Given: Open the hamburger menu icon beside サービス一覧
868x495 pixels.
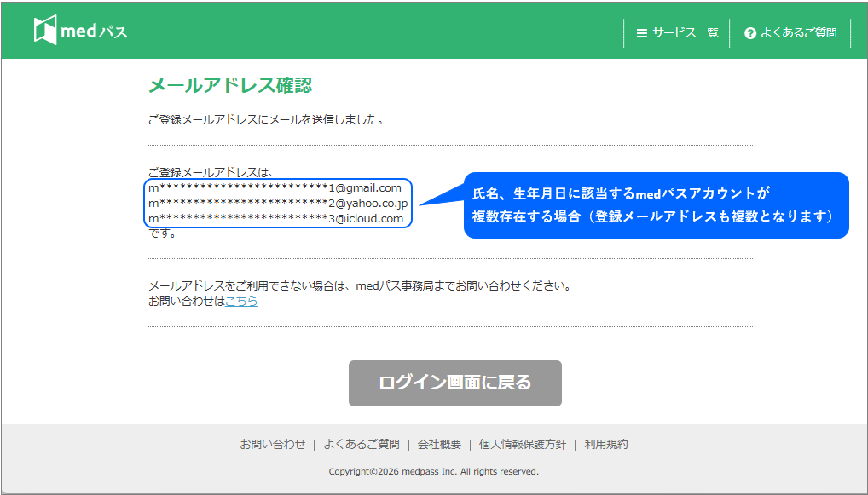Looking at the screenshot, I should [642, 33].
